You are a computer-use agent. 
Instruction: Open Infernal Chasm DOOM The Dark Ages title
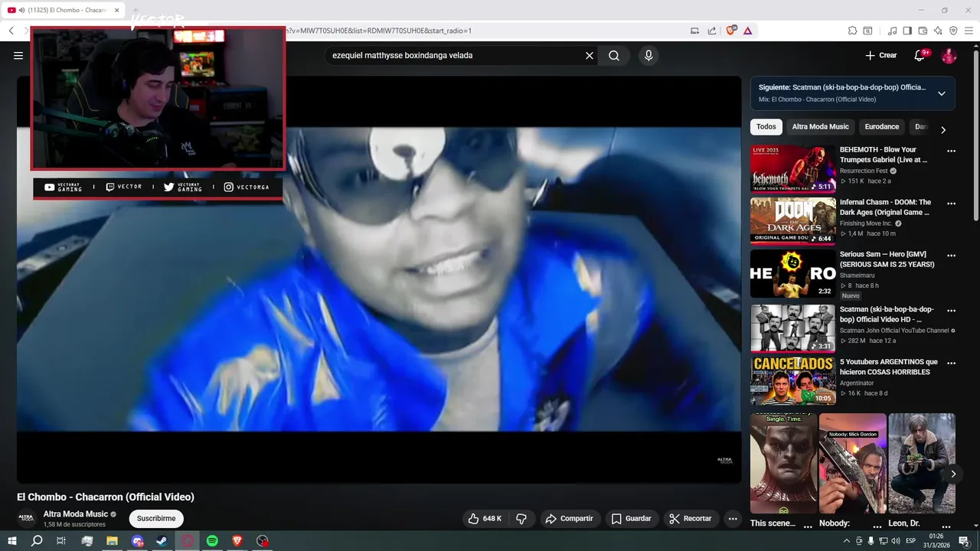click(x=885, y=207)
